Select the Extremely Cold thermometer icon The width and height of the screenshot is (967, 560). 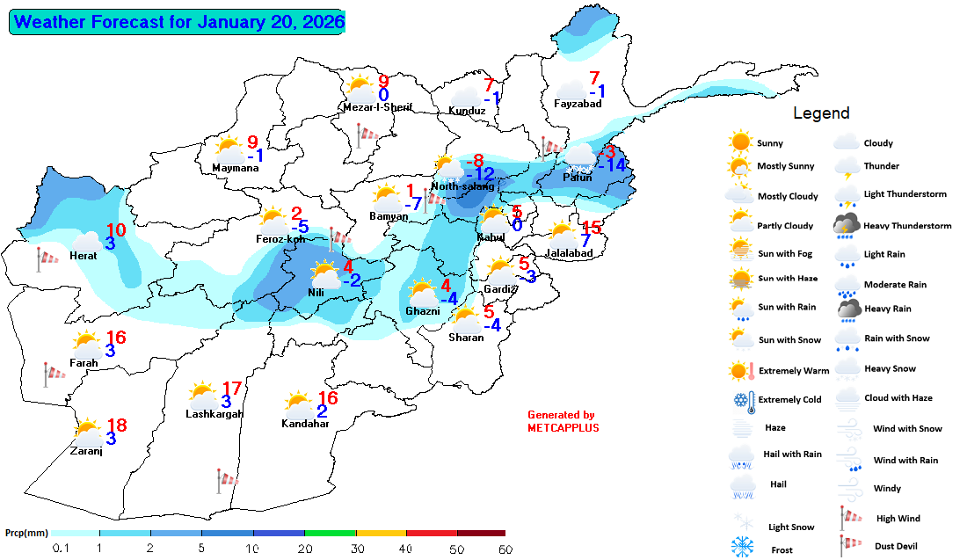pos(740,400)
